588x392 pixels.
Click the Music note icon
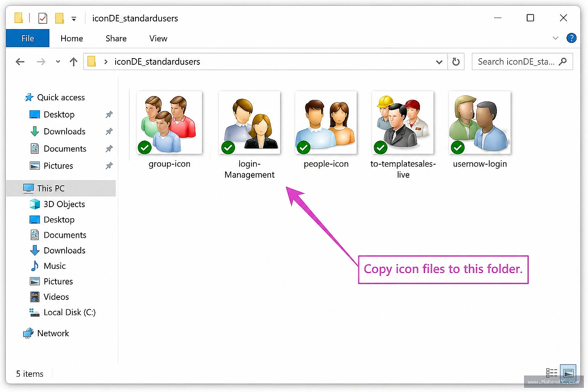pos(35,266)
